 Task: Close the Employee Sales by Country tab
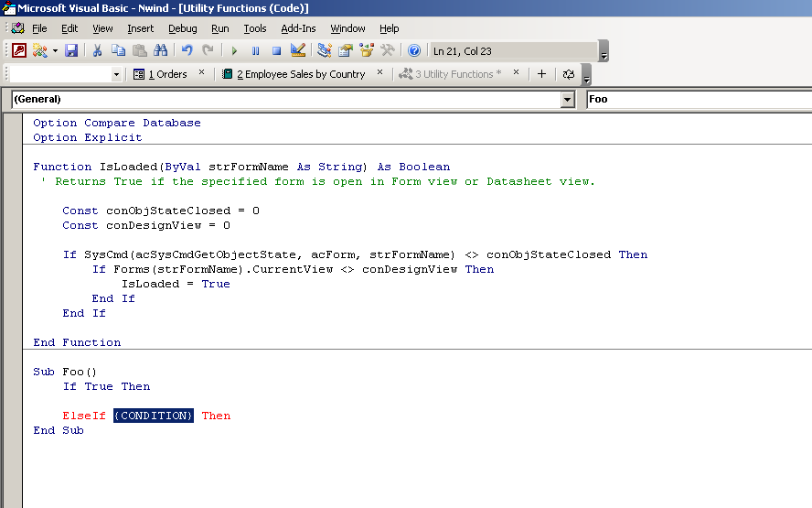tap(379, 72)
